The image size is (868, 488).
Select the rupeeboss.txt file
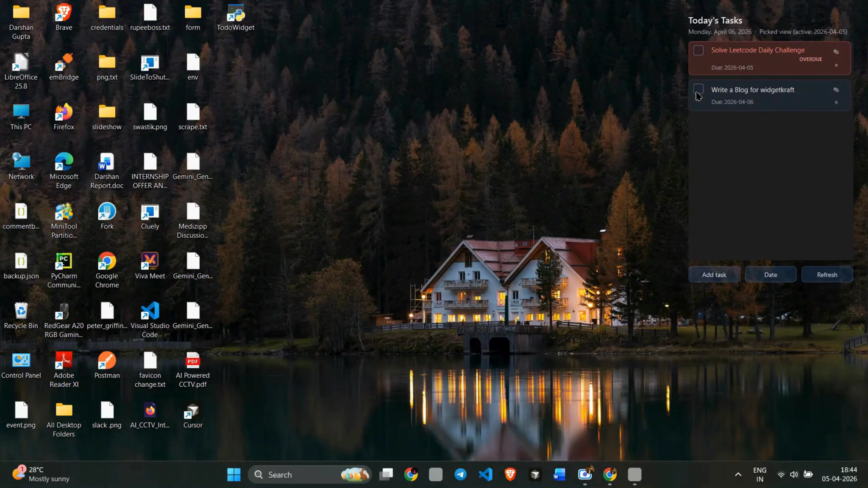(150, 18)
